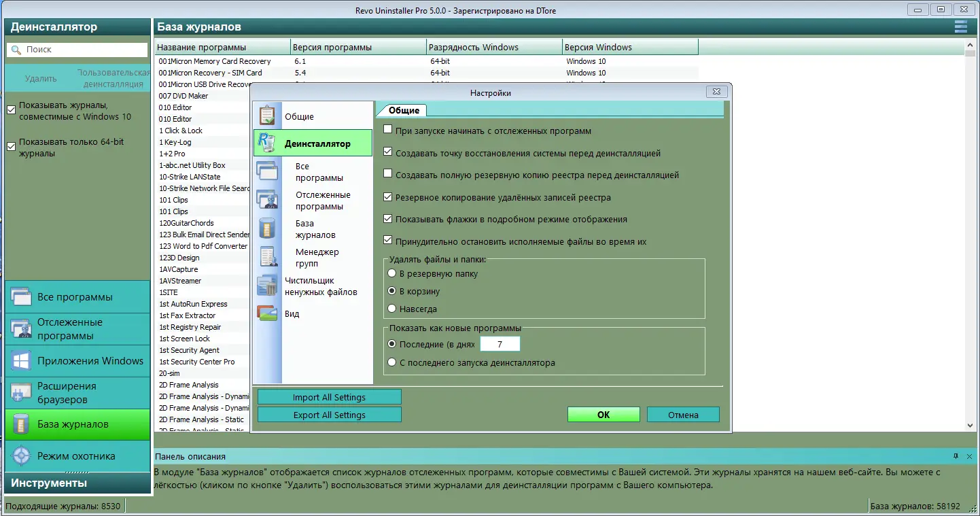
Task: Open Чистильщик ненужных файлов settings
Action: pos(313,286)
